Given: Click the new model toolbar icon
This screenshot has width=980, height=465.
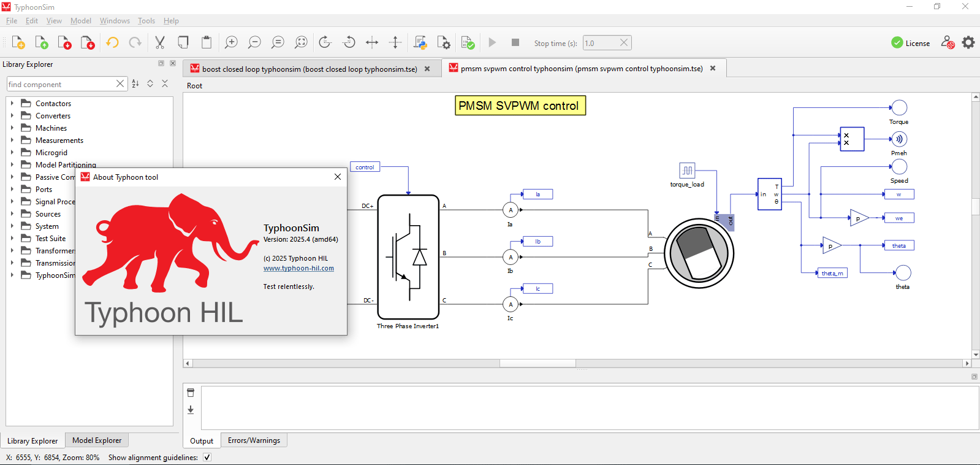Looking at the screenshot, I should [x=18, y=42].
